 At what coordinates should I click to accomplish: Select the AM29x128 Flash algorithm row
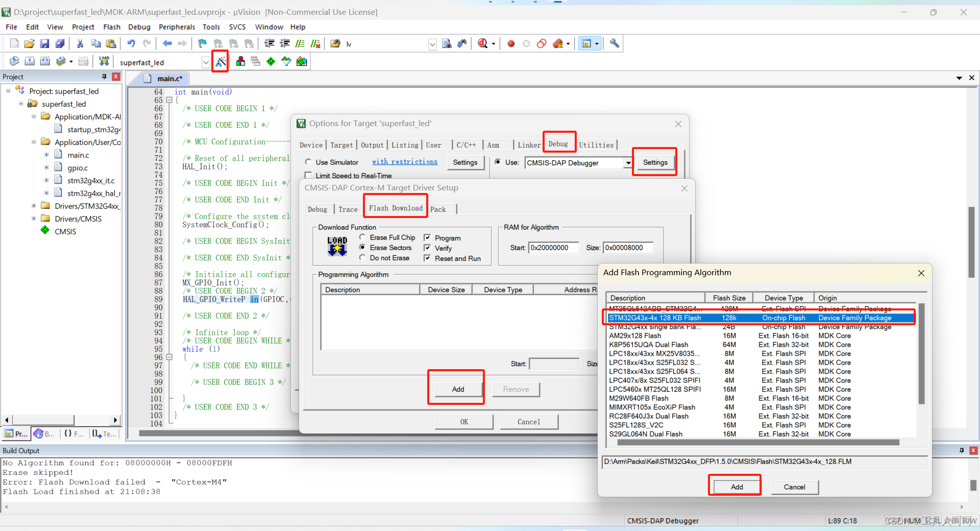(x=761, y=335)
